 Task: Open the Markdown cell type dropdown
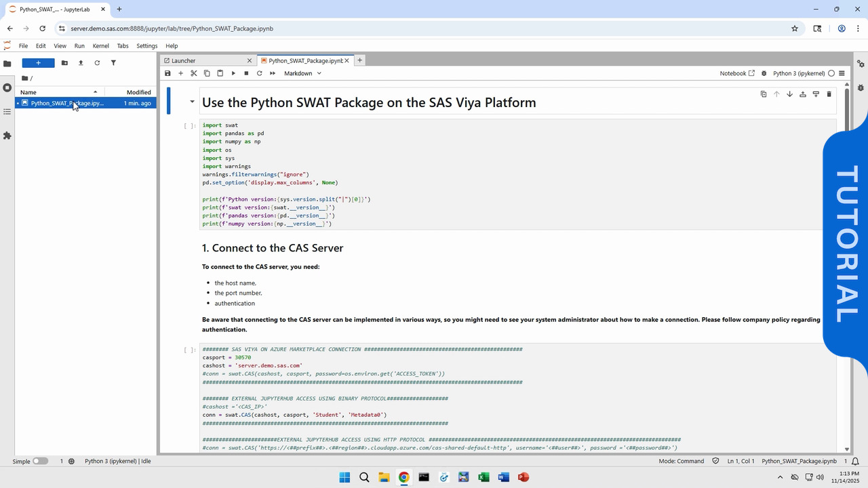pos(302,73)
